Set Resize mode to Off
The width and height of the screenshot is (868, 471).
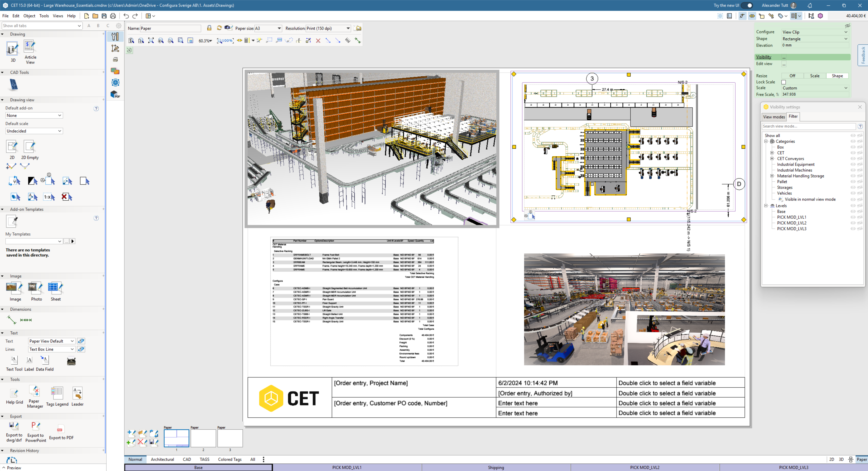pyautogui.click(x=792, y=75)
